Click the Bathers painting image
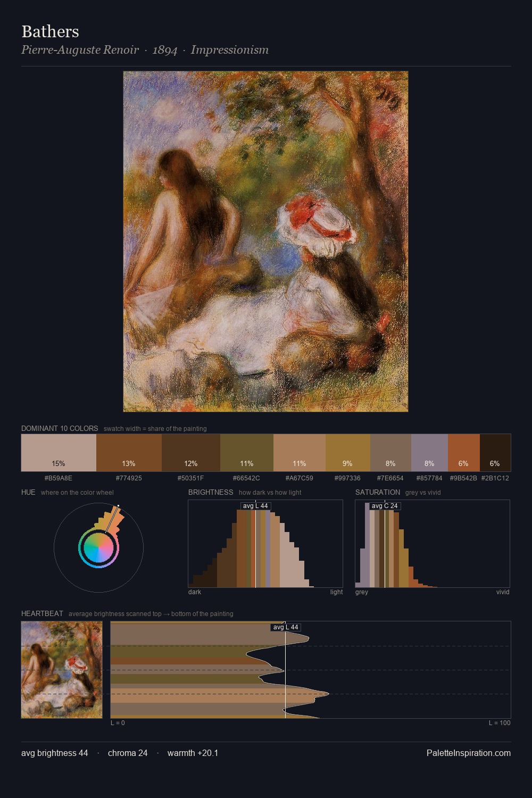This screenshot has width=532, height=798. (265, 242)
